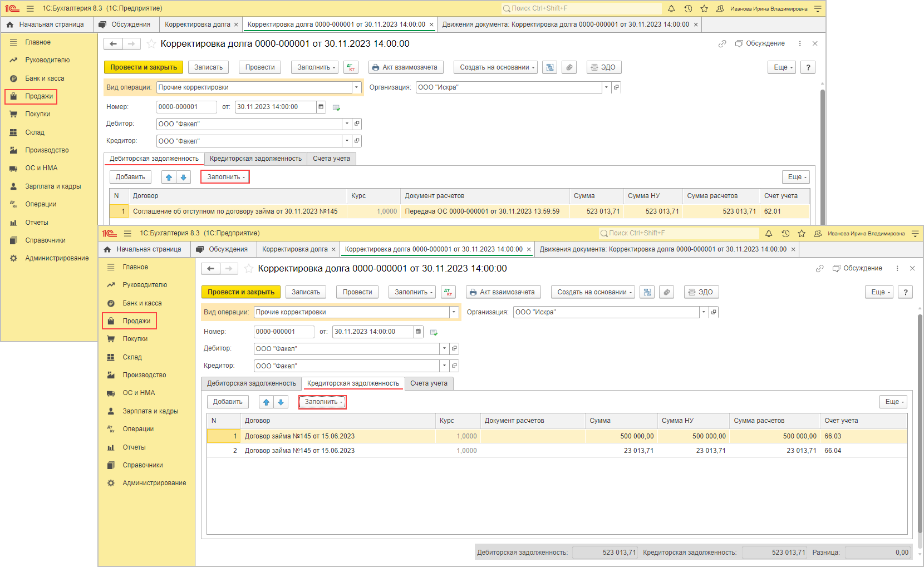Open notifications bell in the front window
The width and height of the screenshot is (924, 567).
(769, 234)
